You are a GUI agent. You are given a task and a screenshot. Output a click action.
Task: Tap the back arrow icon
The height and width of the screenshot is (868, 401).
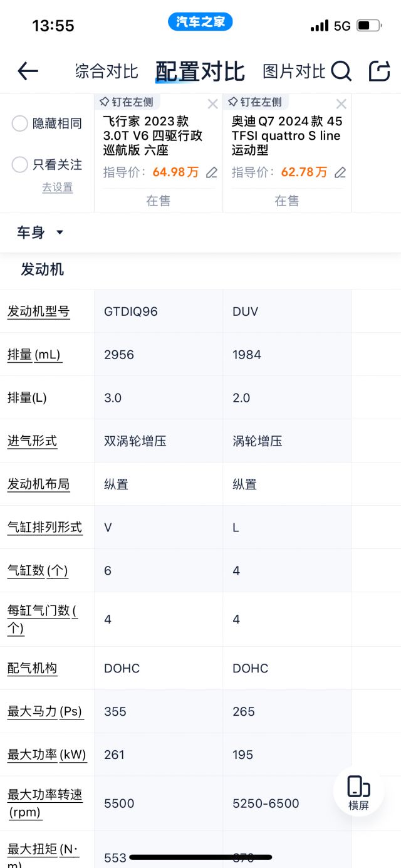pos(28,71)
